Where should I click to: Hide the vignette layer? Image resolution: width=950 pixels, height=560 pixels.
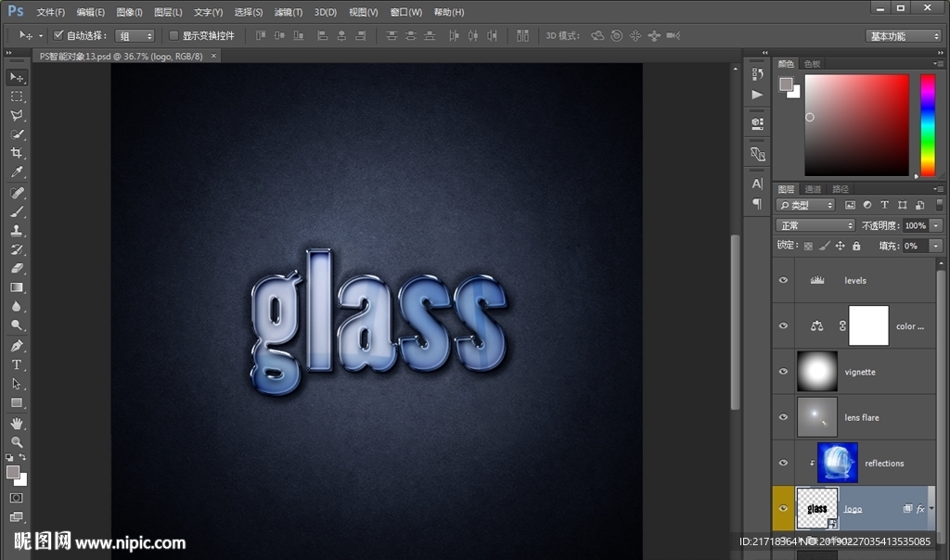pos(784,372)
